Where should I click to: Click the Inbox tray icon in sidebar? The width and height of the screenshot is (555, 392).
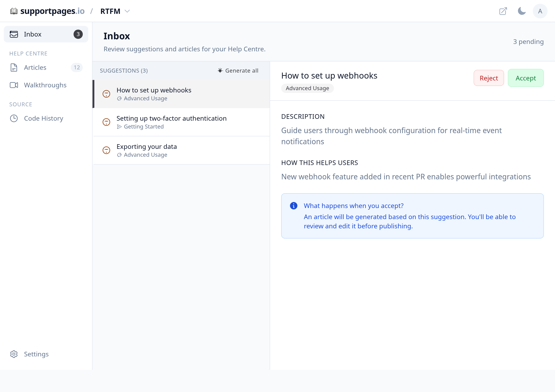tap(14, 34)
